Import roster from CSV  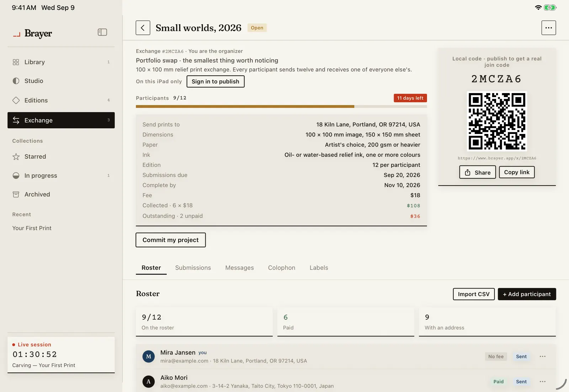(474, 294)
